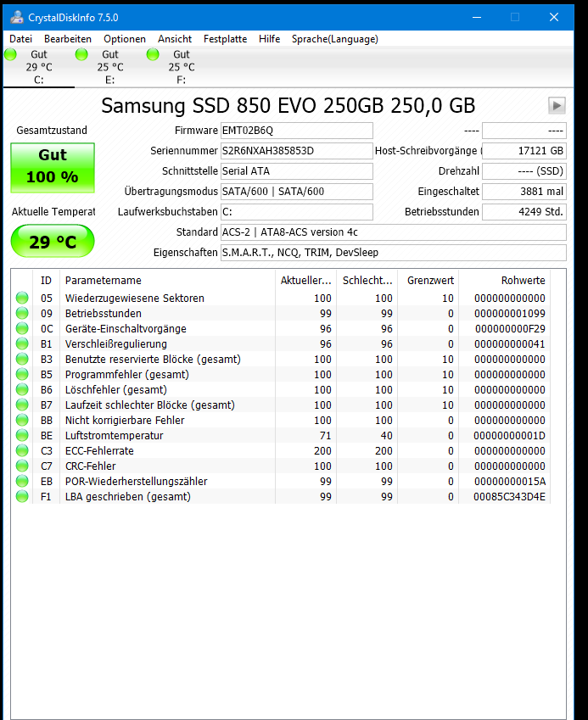Click status dot for Geräte-Einschaltvorgänge row
The width and height of the screenshot is (588, 720).
[x=22, y=328]
